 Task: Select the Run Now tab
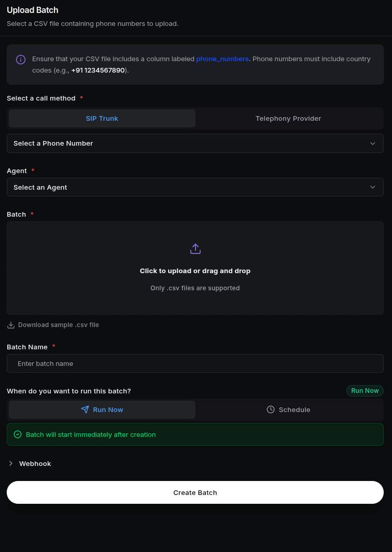102,409
